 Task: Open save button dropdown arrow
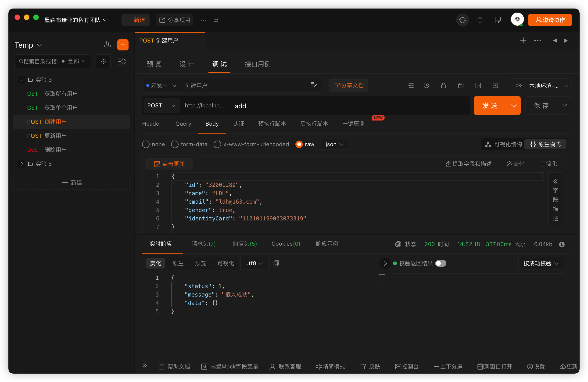[x=564, y=105]
